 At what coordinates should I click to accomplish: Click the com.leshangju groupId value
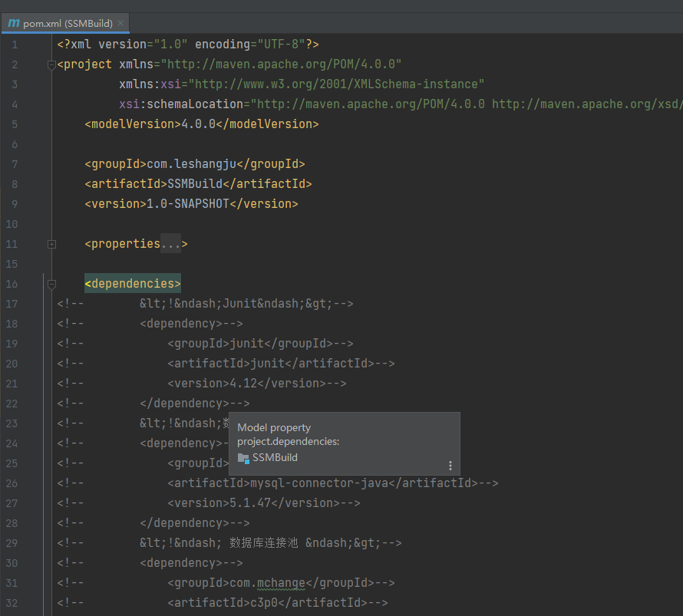[x=191, y=164]
